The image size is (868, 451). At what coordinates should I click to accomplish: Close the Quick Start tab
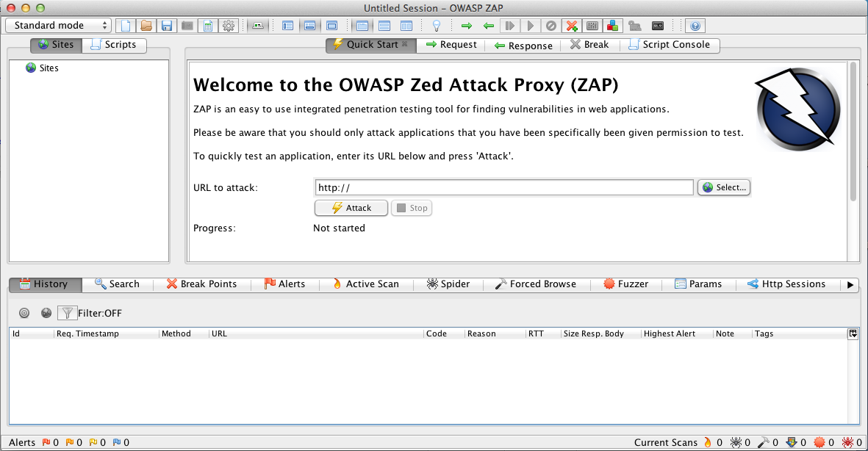405,44
